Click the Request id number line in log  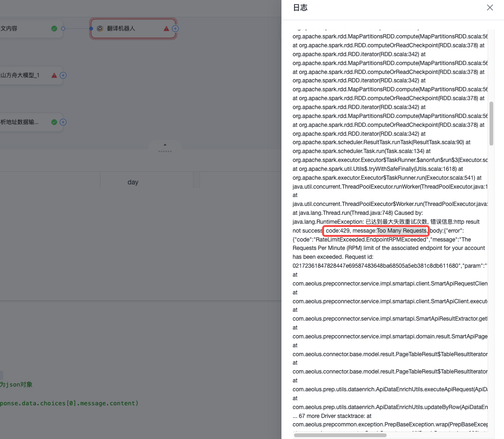(x=390, y=266)
